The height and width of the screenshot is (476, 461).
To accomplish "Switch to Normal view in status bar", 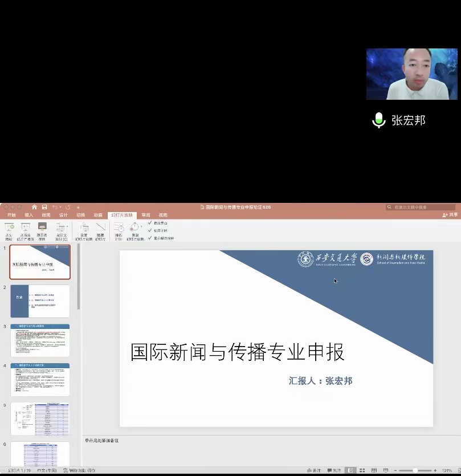I will (x=351, y=470).
